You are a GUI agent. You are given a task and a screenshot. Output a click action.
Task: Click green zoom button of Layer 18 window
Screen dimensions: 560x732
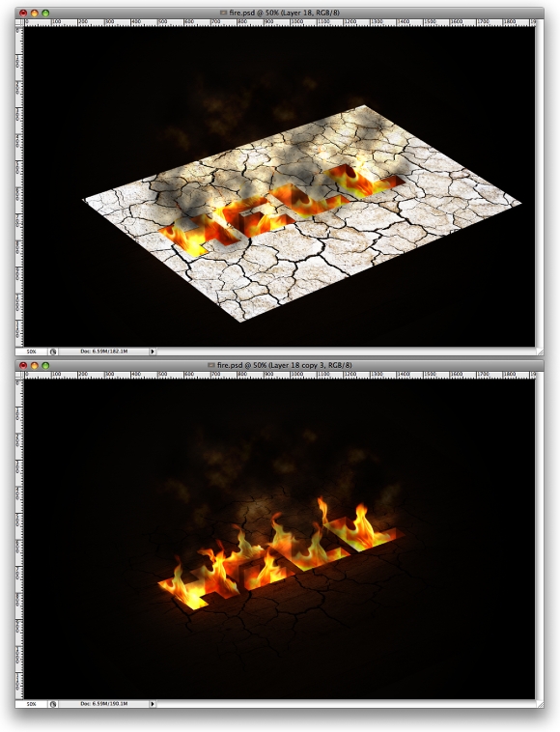pos(45,14)
